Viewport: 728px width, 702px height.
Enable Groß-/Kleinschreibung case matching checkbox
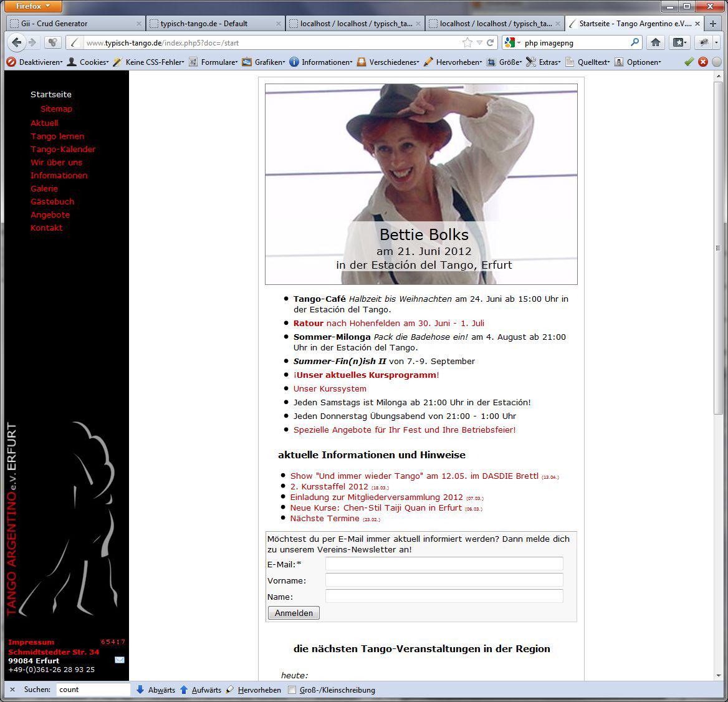(x=292, y=690)
